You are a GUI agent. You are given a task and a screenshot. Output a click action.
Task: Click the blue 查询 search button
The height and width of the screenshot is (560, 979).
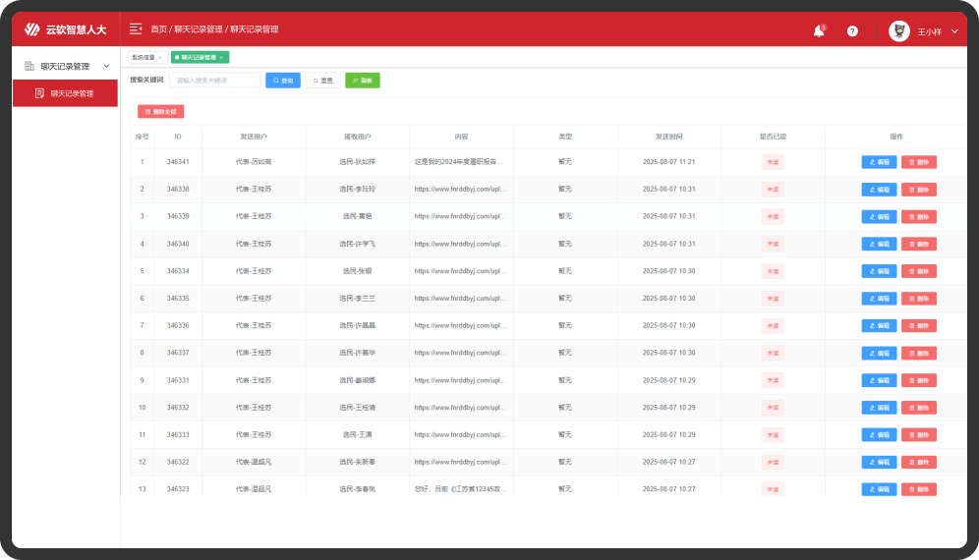click(283, 81)
